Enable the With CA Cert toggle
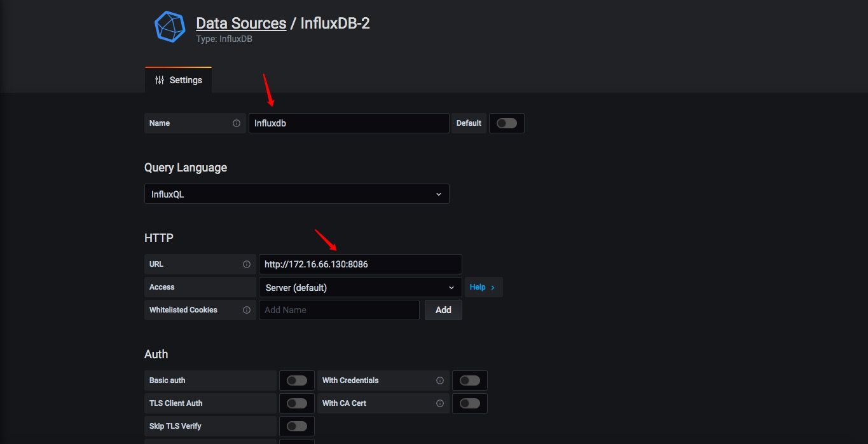Image resolution: width=868 pixels, height=444 pixels. [x=470, y=403]
